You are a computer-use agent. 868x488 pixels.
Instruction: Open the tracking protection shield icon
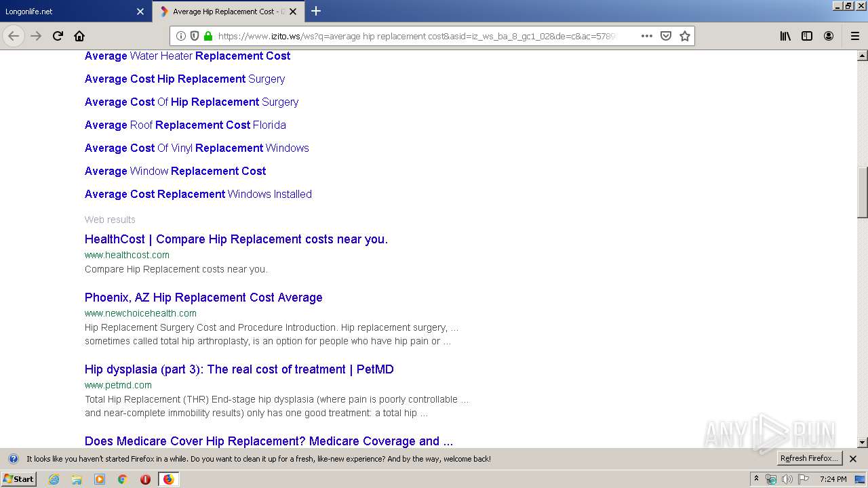195,36
